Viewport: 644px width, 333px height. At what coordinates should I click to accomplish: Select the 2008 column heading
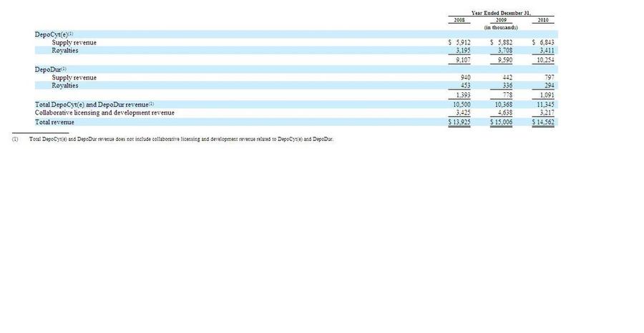(x=459, y=20)
